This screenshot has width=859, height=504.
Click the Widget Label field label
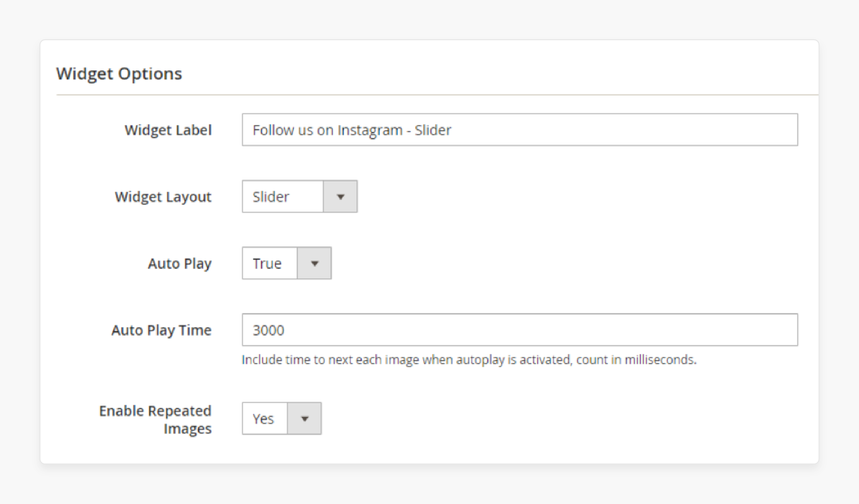tap(168, 130)
